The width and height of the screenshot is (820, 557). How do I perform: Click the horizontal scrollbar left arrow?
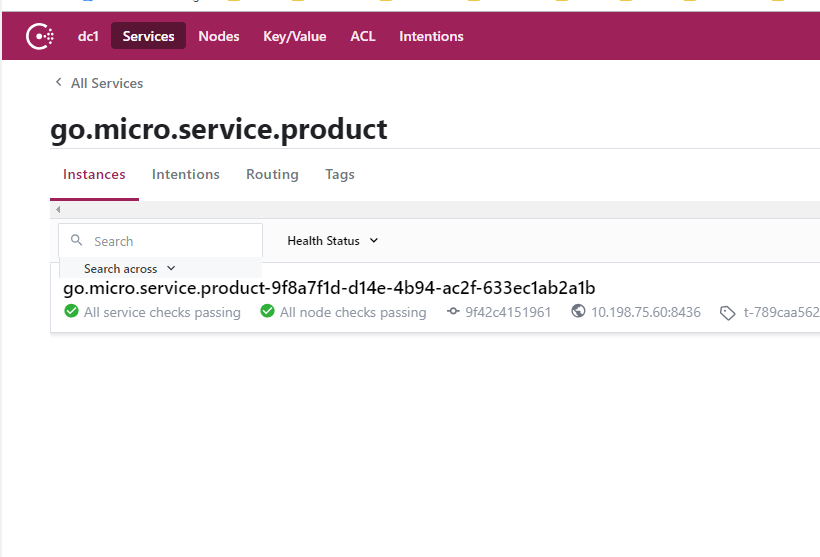tap(58, 210)
